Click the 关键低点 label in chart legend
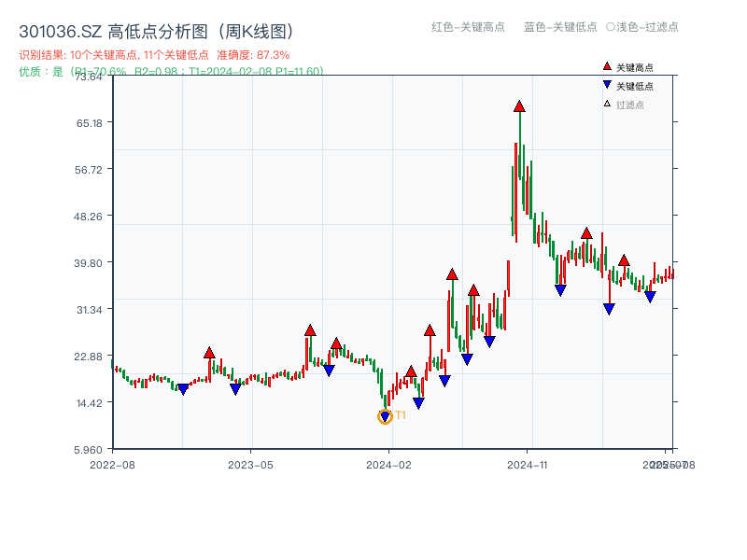 tap(635, 86)
